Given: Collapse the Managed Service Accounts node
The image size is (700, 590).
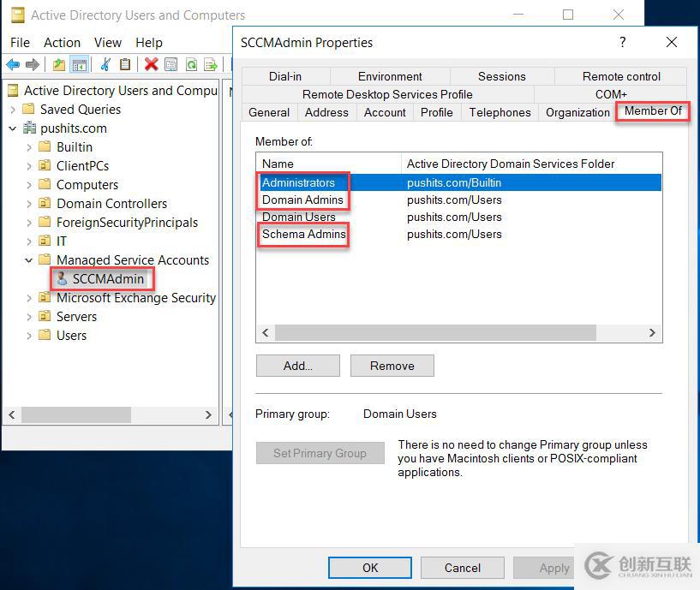Looking at the screenshot, I should (29, 260).
